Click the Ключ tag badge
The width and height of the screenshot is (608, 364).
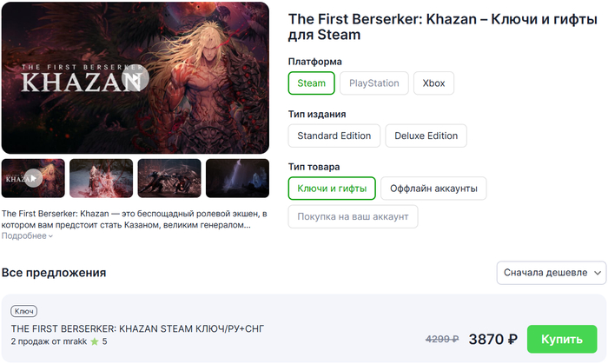[24, 311]
